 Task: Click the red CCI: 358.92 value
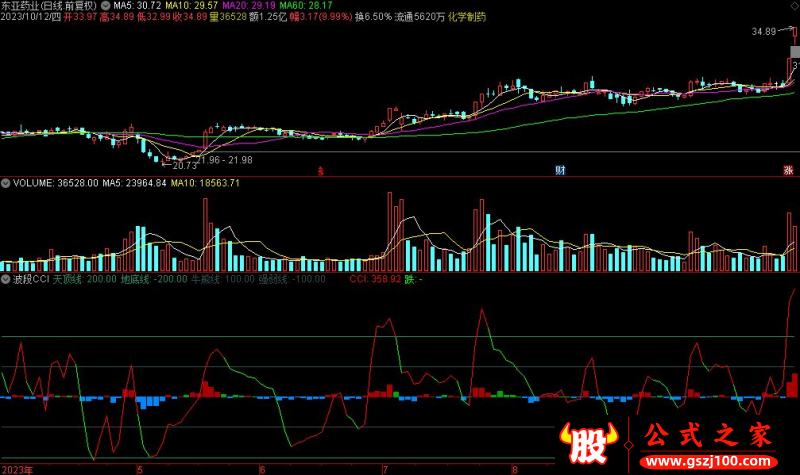(x=375, y=279)
